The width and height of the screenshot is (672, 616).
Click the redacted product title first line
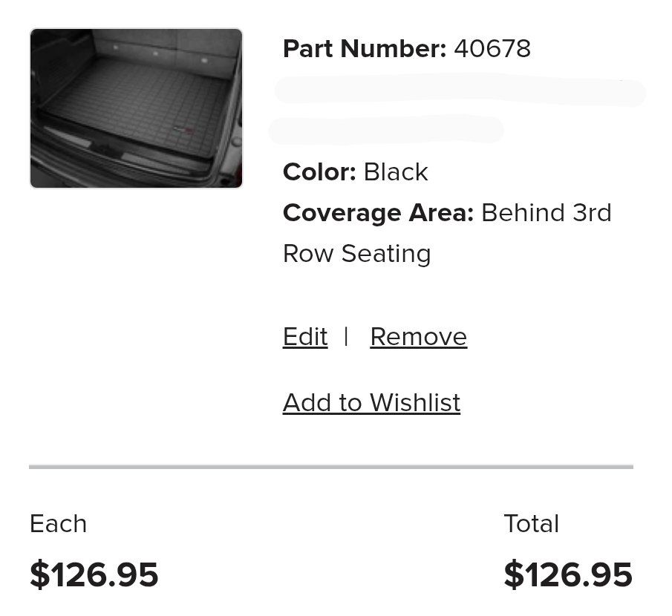tap(460, 92)
